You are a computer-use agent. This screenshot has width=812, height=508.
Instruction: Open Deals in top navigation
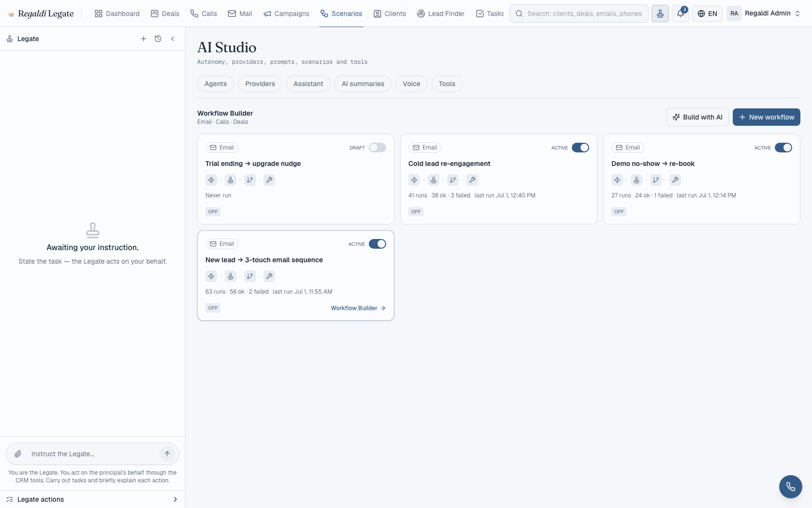coord(165,14)
